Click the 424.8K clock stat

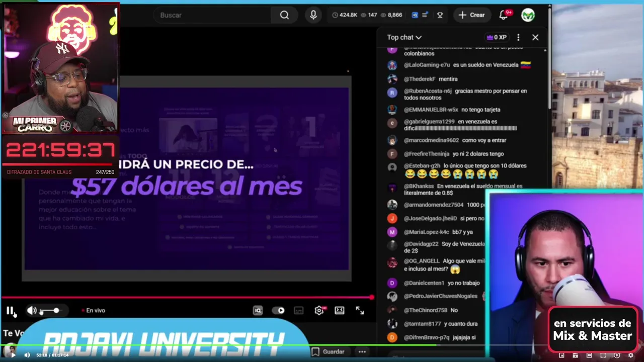(345, 15)
